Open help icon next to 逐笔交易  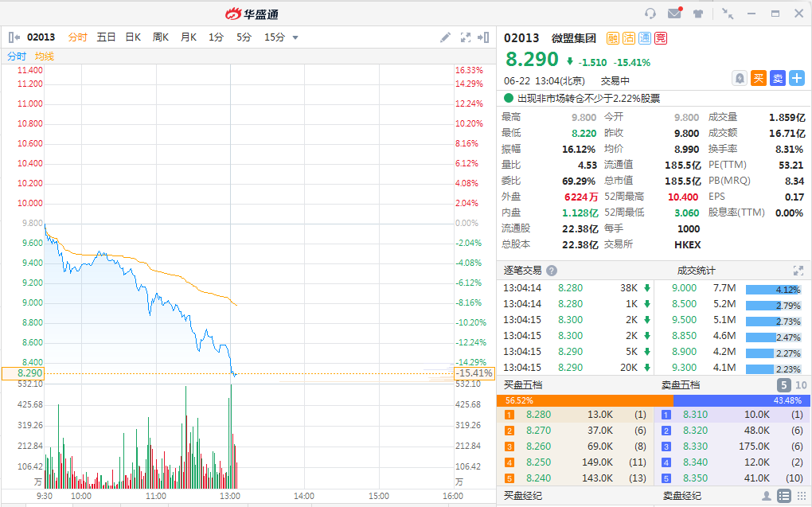point(552,271)
